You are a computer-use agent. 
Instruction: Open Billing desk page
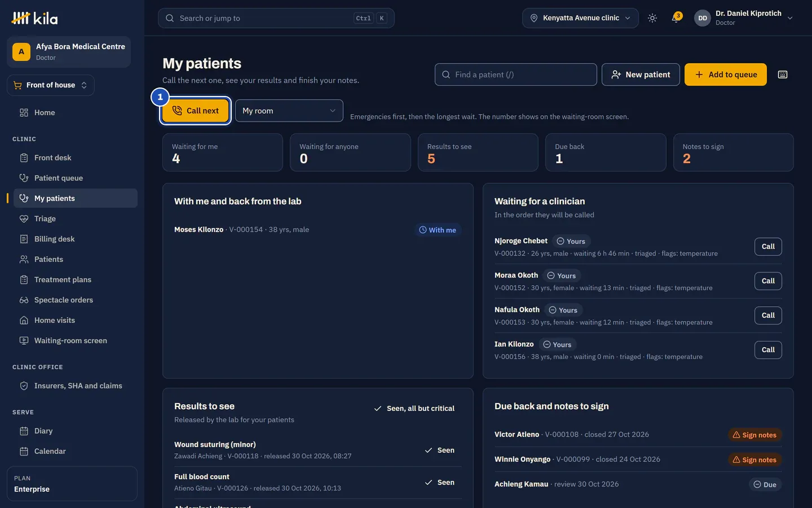tap(76, 239)
